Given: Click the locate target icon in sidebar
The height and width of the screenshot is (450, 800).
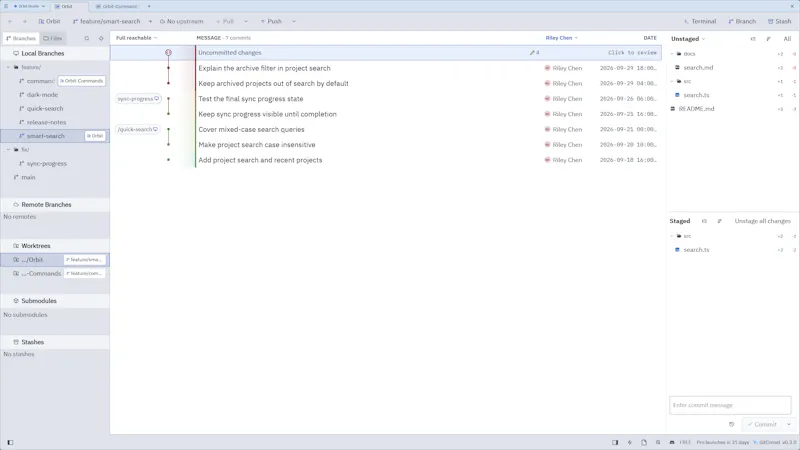Looking at the screenshot, I should (101, 38).
